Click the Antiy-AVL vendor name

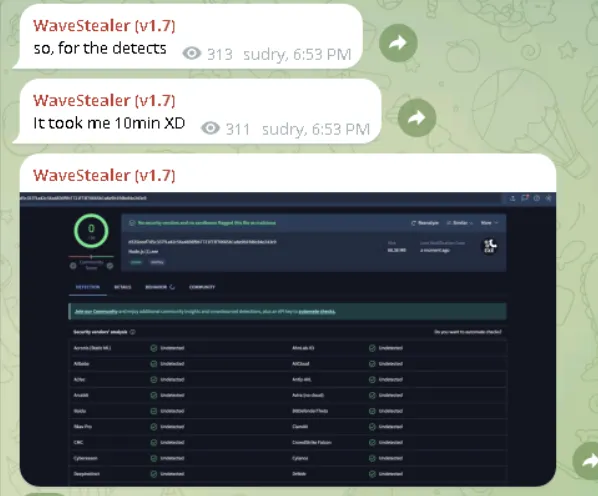(302, 380)
